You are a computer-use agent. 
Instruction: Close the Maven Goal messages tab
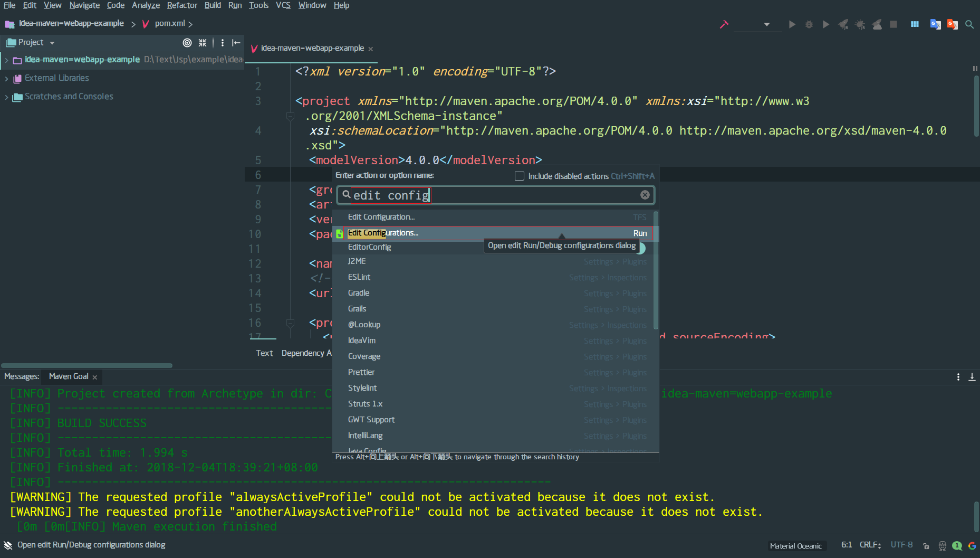click(x=95, y=377)
